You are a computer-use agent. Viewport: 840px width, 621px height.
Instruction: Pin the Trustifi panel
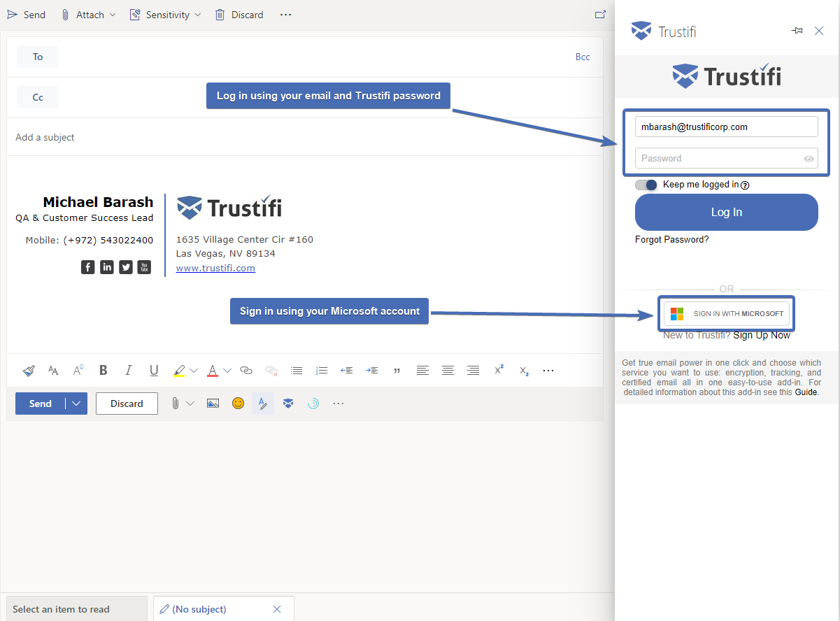tap(797, 31)
